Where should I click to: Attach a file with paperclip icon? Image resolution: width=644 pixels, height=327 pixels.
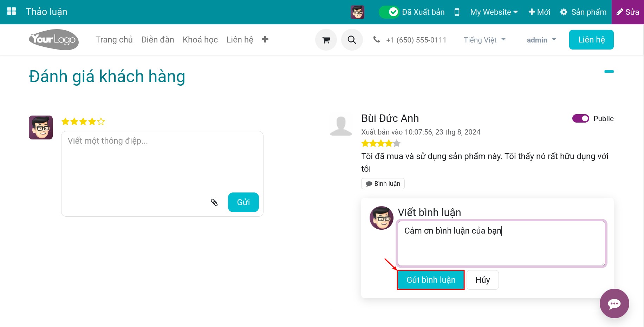pos(214,202)
